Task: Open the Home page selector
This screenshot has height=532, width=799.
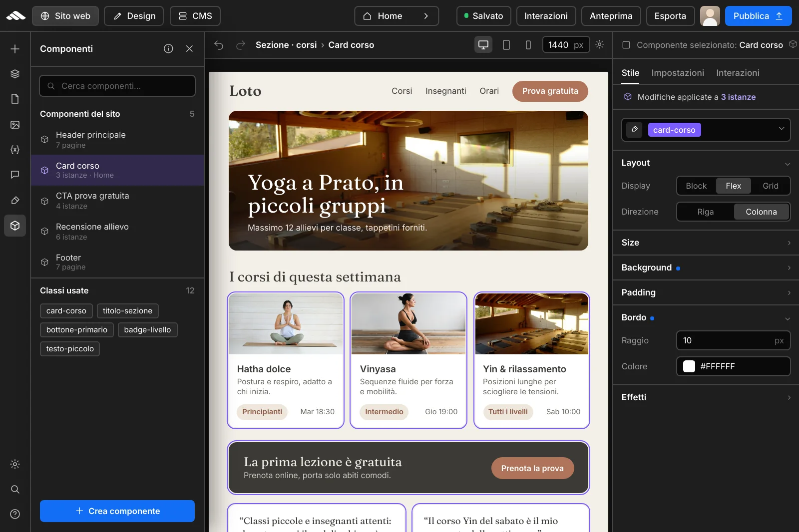Action: tap(397, 16)
